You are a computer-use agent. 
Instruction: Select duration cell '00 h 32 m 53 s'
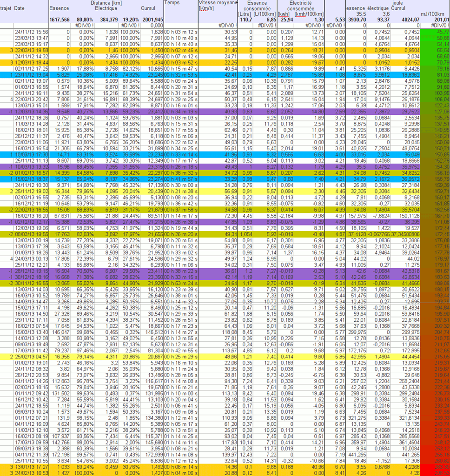click(x=181, y=75)
